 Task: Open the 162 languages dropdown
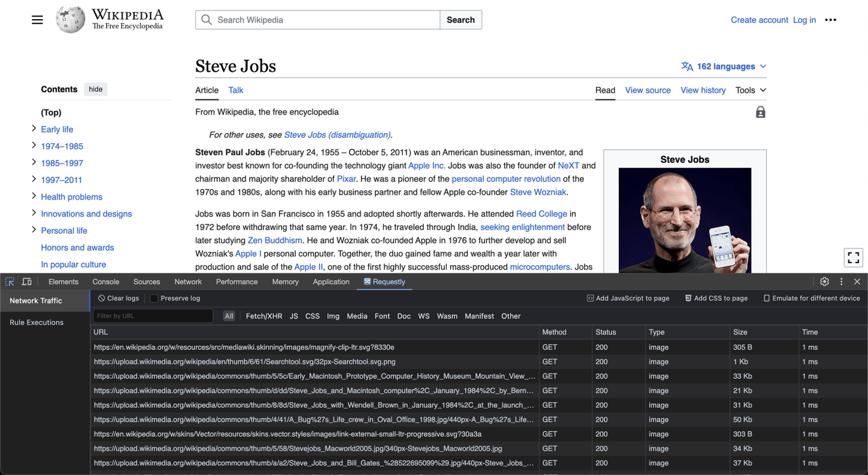coord(724,66)
